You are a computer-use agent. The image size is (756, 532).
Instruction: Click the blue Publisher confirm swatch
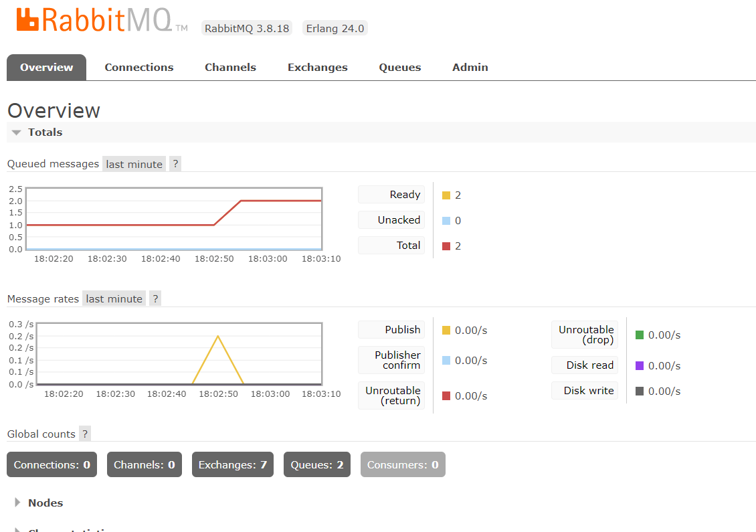446,360
